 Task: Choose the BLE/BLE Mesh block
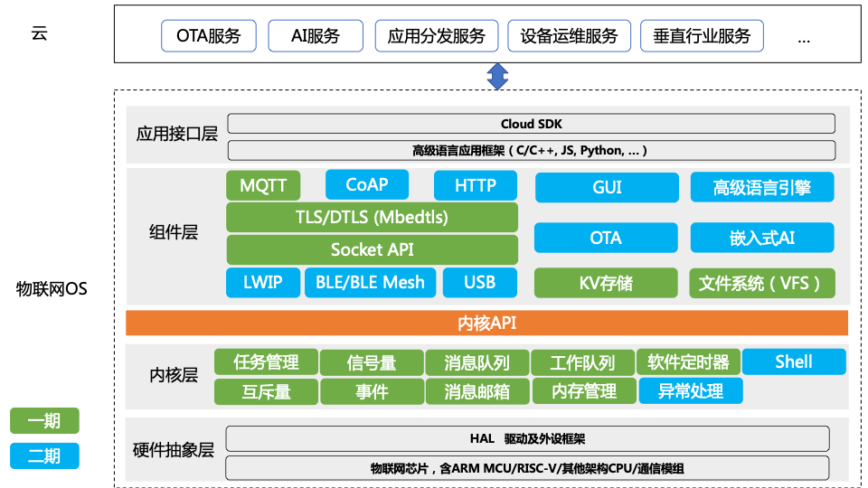click(x=370, y=282)
